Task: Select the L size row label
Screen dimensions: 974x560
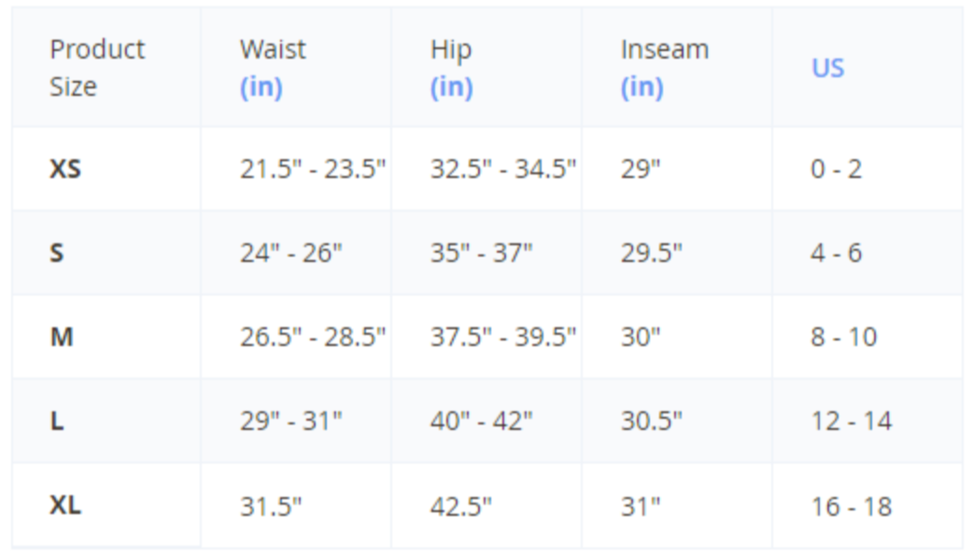Action: pos(57,421)
